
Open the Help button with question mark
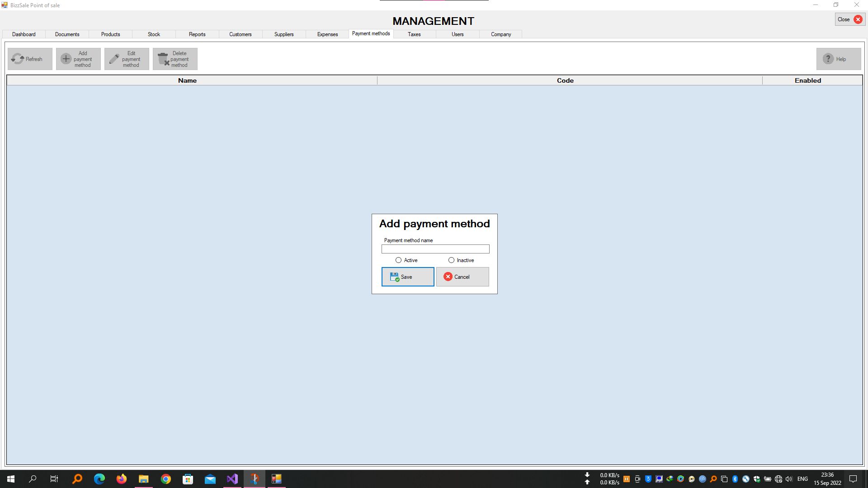click(839, 59)
